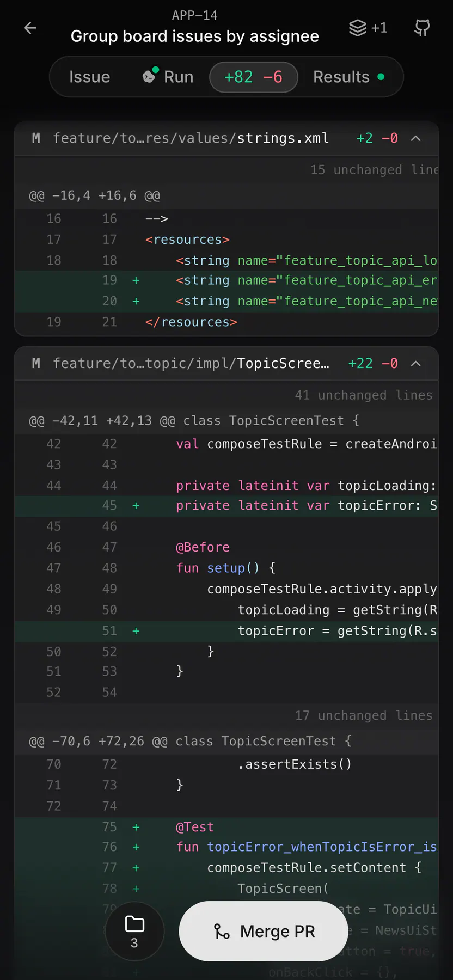This screenshot has height=980, width=453.
Task: Open changed files folder button showing 3
Action: 134,931
